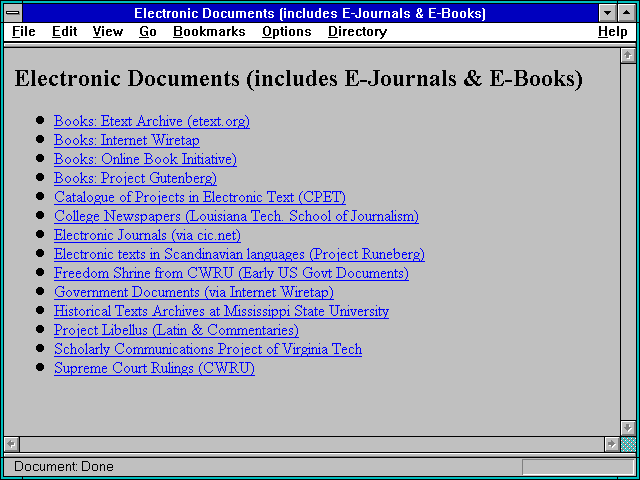
Task: Open the Options menu
Action: click(x=287, y=32)
